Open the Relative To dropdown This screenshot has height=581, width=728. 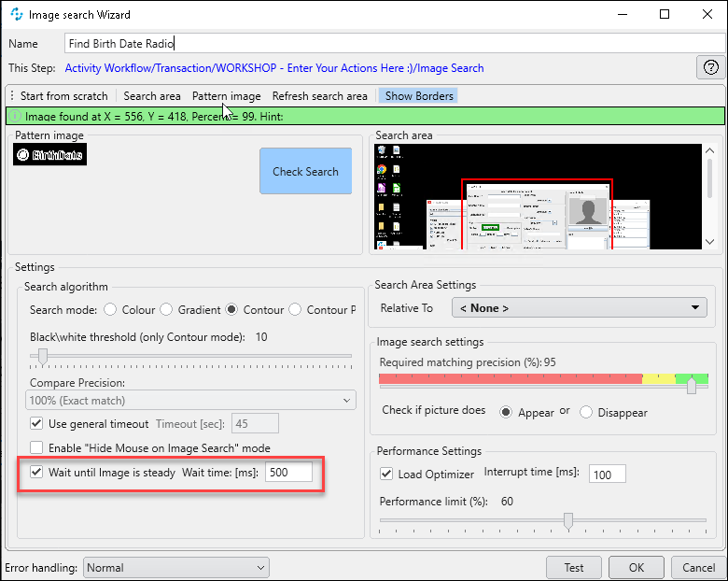point(579,308)
